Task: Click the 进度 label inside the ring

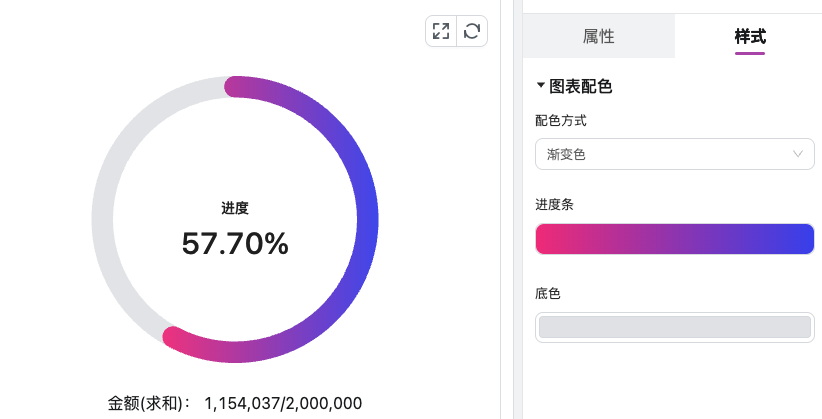Action: (x=235, y=208)
